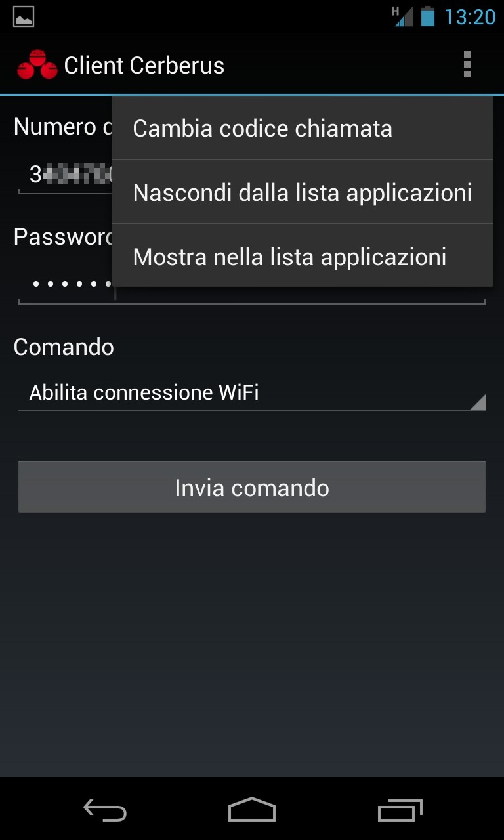The height and width of the screenshot is (840, 504).
Task: Tap the 'Password' label
Action: (x=64, y=237)
